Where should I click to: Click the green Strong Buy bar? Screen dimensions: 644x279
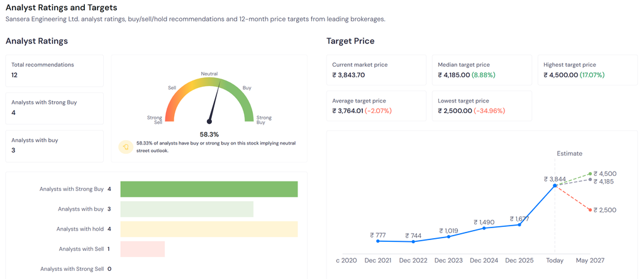coord(209,189)
